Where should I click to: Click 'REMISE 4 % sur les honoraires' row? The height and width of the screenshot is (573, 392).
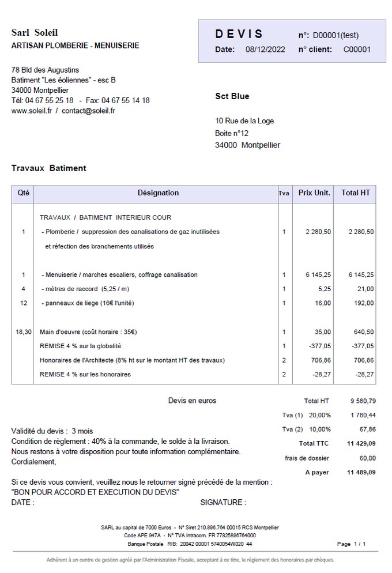85,375
